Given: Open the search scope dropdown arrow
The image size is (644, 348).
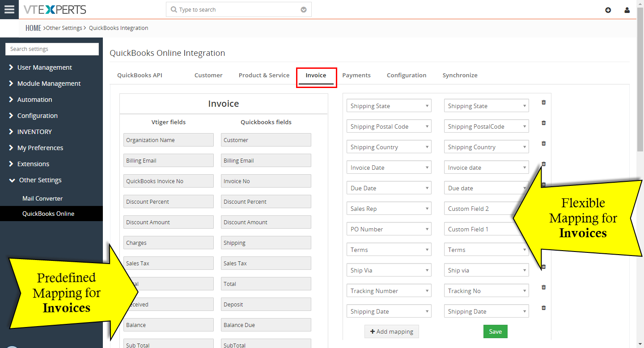Looking at the screenshot, I should [x=304, y=9].
